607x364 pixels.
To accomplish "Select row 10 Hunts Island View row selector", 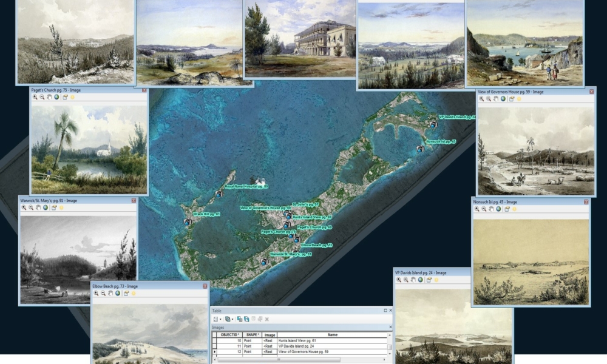I will click(214, 342).
